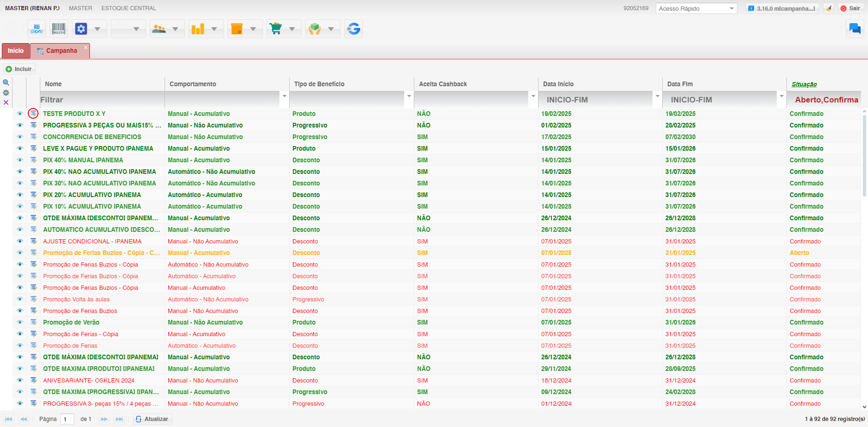Screen dimensions: 868x427
Task: Click the people group toolbar icon
Action: tap(159, 29)
